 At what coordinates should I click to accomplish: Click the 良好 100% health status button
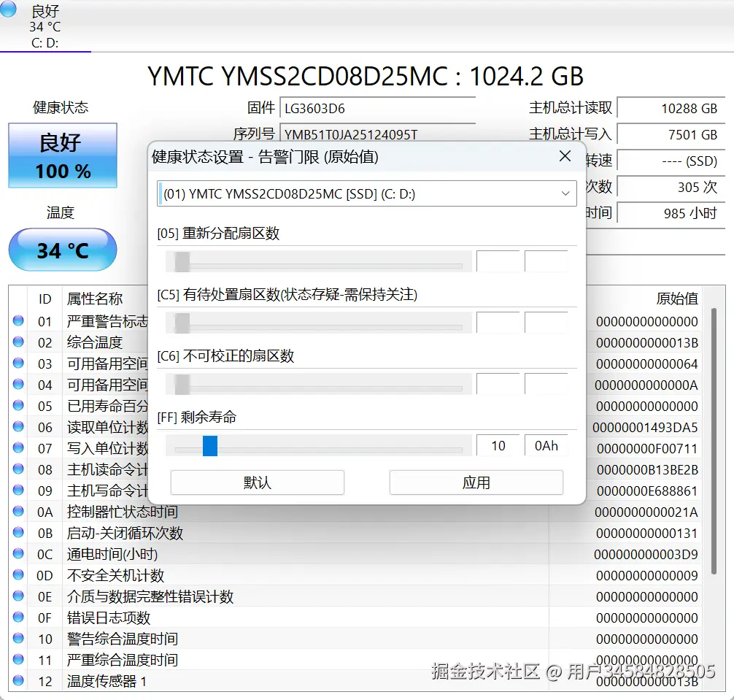pyautogui.click(x=63, y=155)
